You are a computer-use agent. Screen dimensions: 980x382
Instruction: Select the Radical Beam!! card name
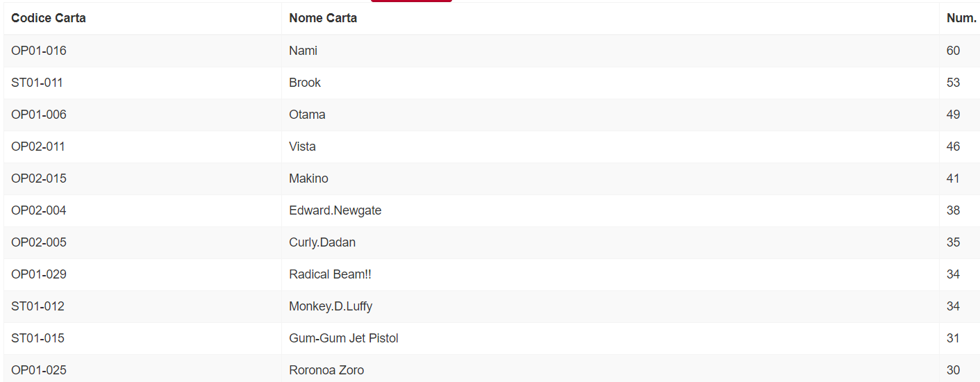330,274
